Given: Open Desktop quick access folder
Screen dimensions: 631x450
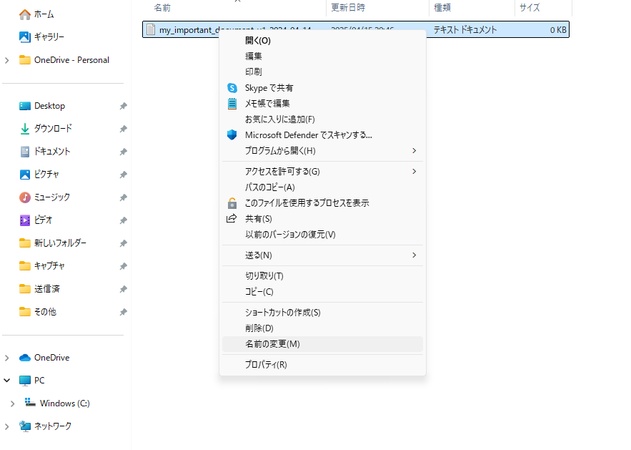Looking at the screenshot, I should tap(49, 106).
